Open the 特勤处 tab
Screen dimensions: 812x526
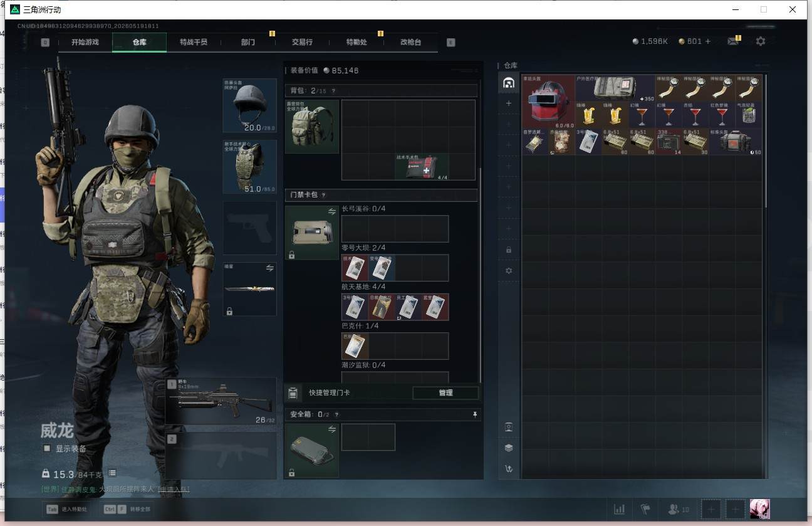click(357, 42)
